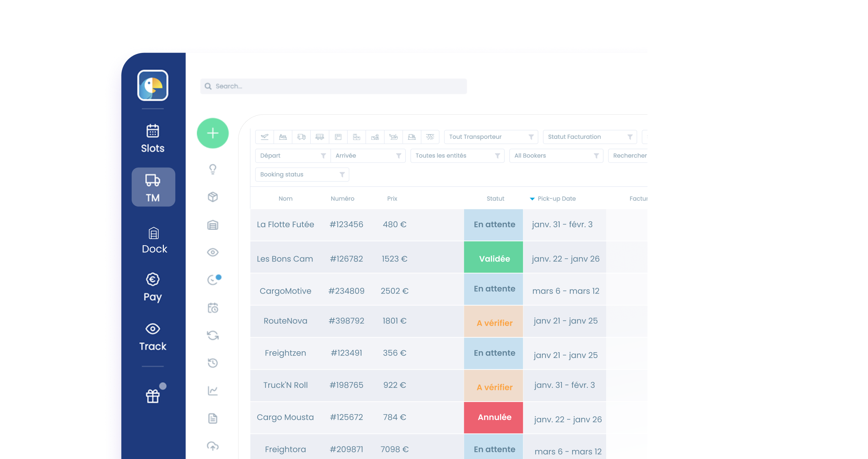The height and width of the screenshot is (459, 868).
Task: Click the gift icon in navy sidebar
Action: [153, 396]
